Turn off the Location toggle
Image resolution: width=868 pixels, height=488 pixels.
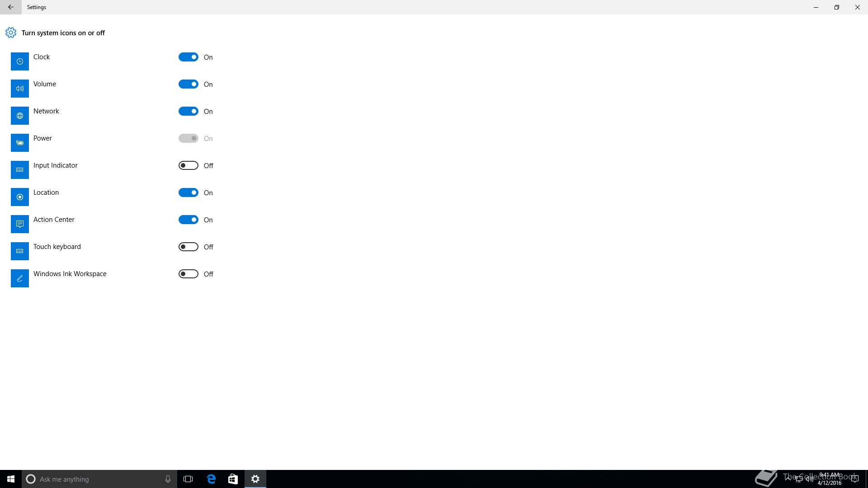pos(189,192)
